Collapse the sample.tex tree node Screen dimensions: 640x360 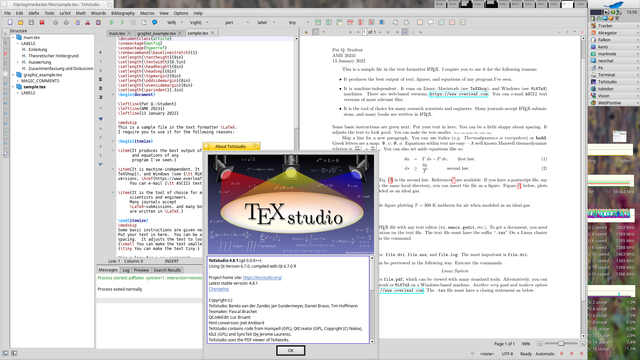coord(13,87)
